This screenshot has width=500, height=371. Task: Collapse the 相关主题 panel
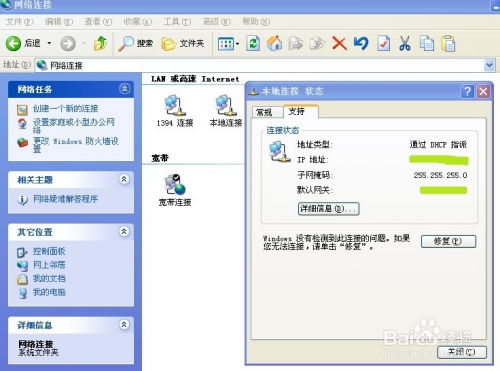pyautogui.click(x=124, y=179)
